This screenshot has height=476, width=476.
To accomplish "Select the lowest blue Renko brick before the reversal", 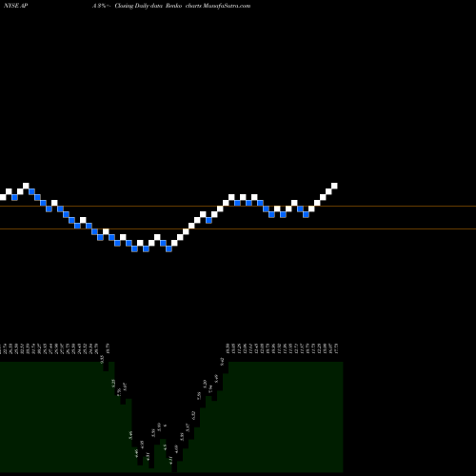I will point(169,249).
